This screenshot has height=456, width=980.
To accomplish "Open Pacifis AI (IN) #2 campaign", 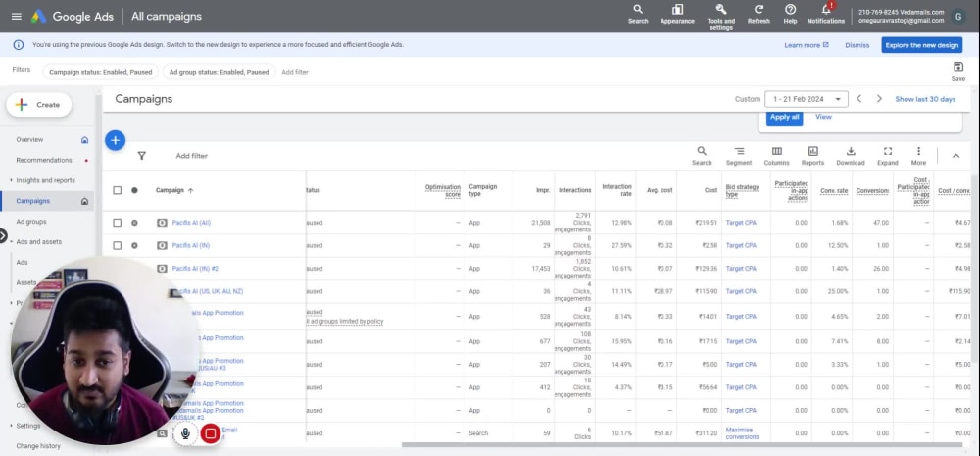I will click(195, 269).
